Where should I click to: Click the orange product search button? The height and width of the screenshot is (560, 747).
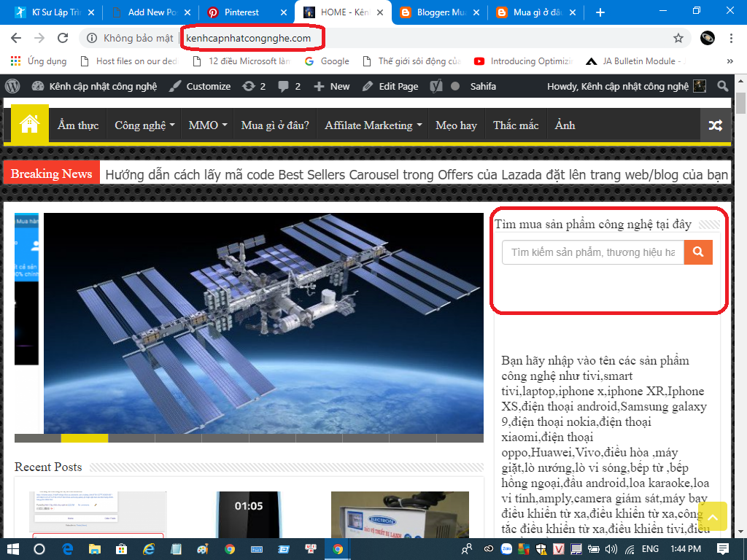698,252
